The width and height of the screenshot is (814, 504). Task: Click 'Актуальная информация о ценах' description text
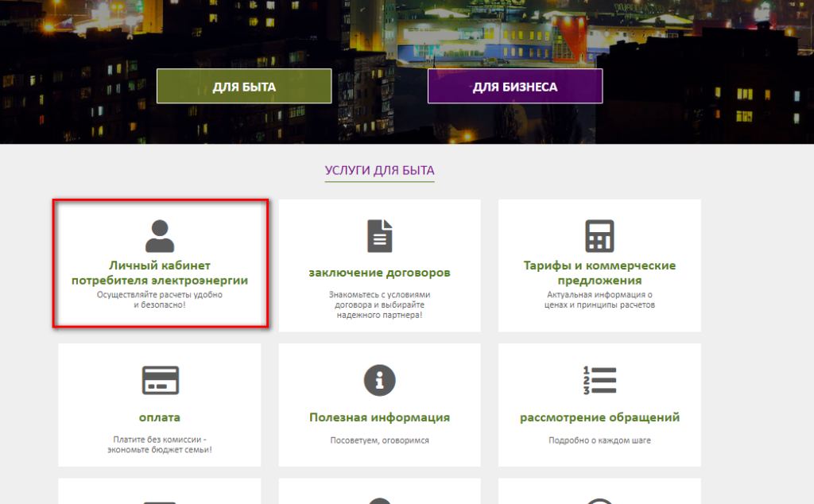tap(599, 300)
